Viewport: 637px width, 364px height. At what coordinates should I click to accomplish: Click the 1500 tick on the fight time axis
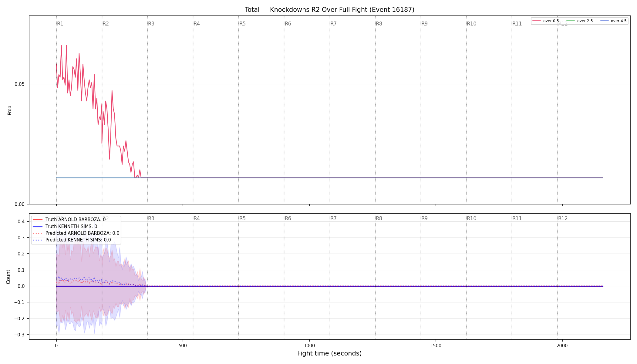pos(436,345)
